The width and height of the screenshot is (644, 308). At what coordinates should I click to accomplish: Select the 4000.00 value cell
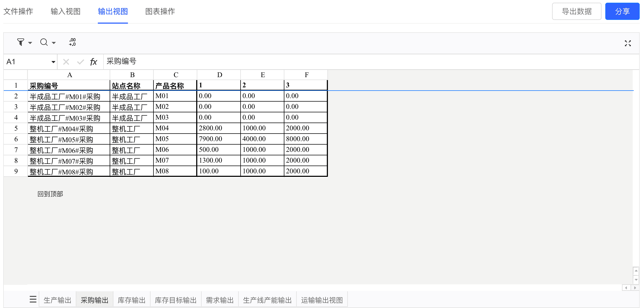263,139
